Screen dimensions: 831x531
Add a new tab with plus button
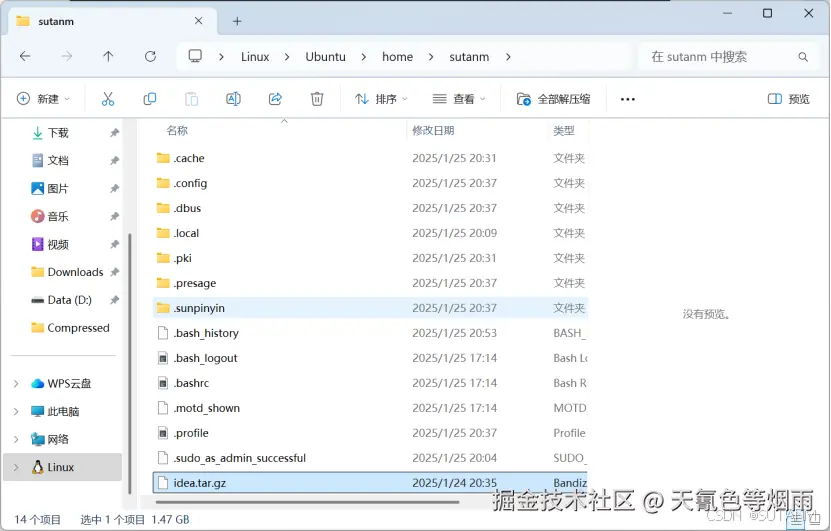pos(237,21)
